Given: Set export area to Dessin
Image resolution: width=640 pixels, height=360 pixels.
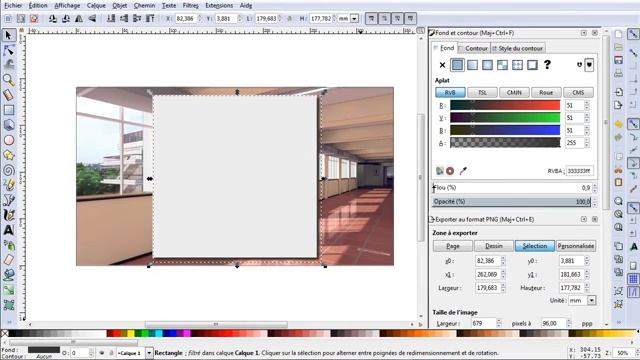Looking at the screenshot, I should 493,246.
